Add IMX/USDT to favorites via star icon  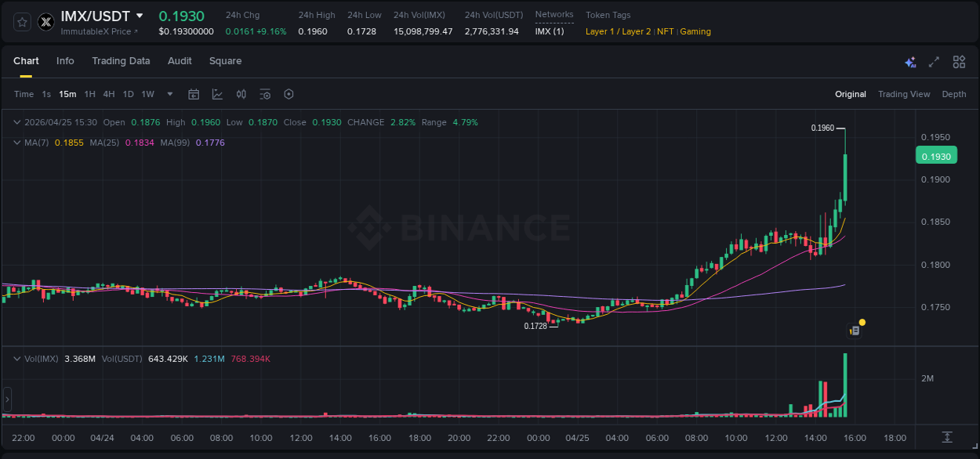pyautogui.click(x=22, y=22)
